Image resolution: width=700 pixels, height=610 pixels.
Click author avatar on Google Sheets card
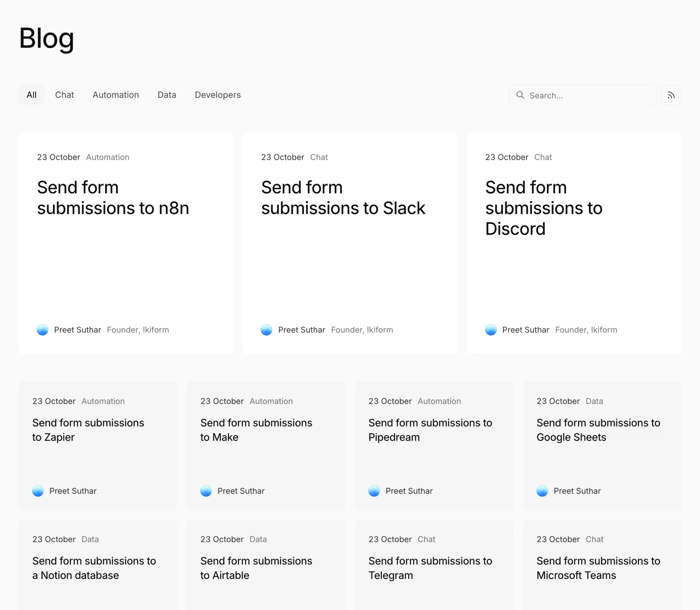point(542,491)
